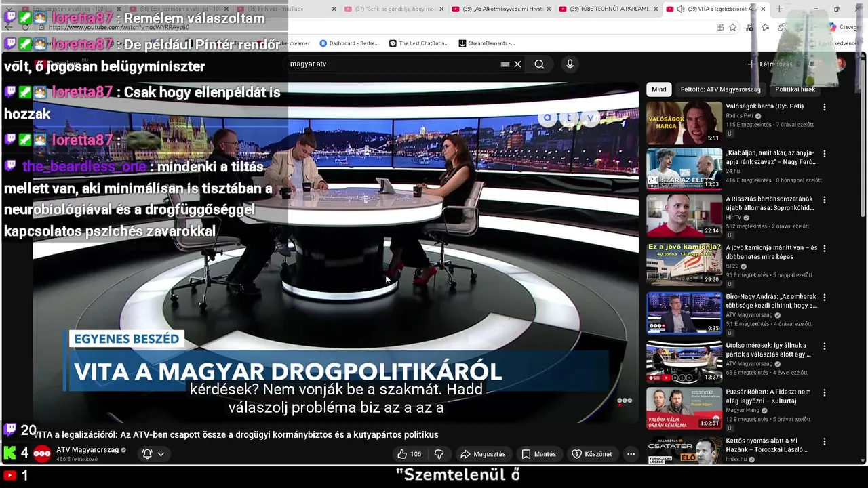Screen dimensions: 868x488
Task: Select 'Feltöltő: ATV Magyarország' chip
Action: [x=720, y=89]
